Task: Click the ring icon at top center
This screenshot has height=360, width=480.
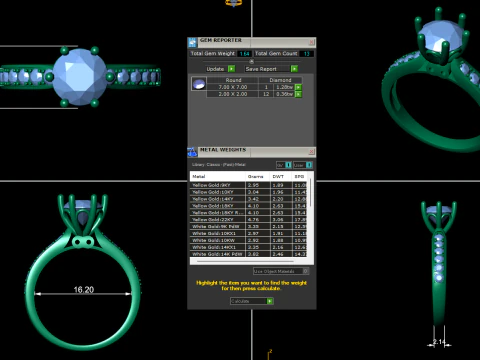Action: (x=233, y=3)
